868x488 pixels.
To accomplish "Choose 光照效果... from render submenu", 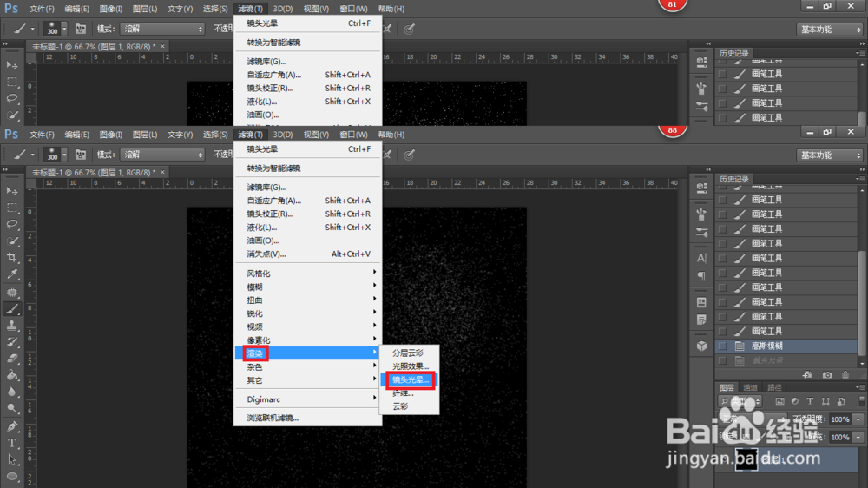I will point(410,366).
